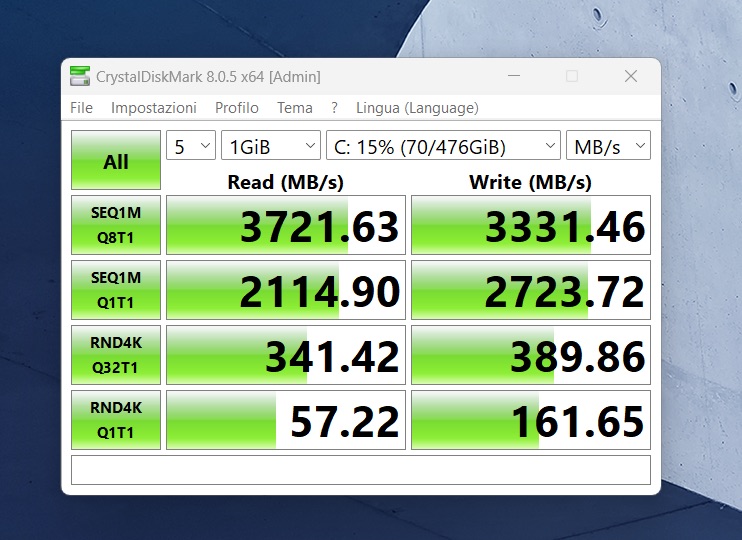Click the 389.86 write result

coord(531,354)
